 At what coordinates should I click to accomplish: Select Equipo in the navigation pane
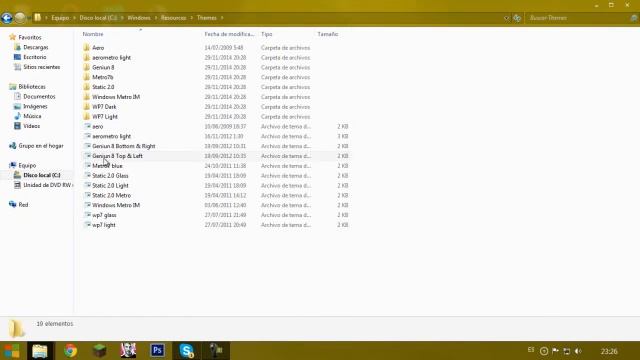pos(27,165)
